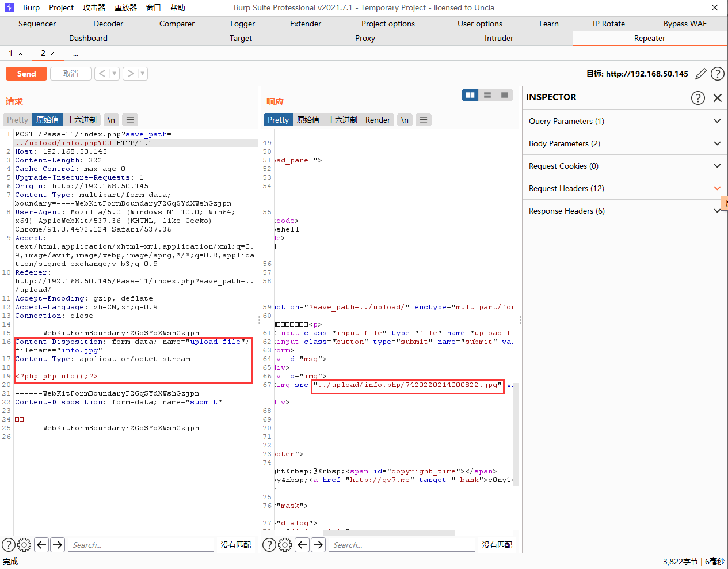Screen dimensions: 728x569
Task: Switch response view to 十六进制
Action: [342, 120]
